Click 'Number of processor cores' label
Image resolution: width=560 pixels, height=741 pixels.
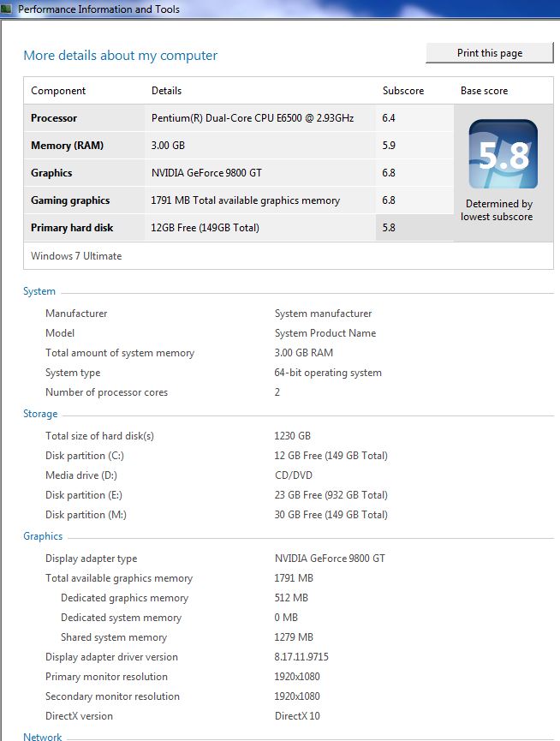click(x=106, y=392)
